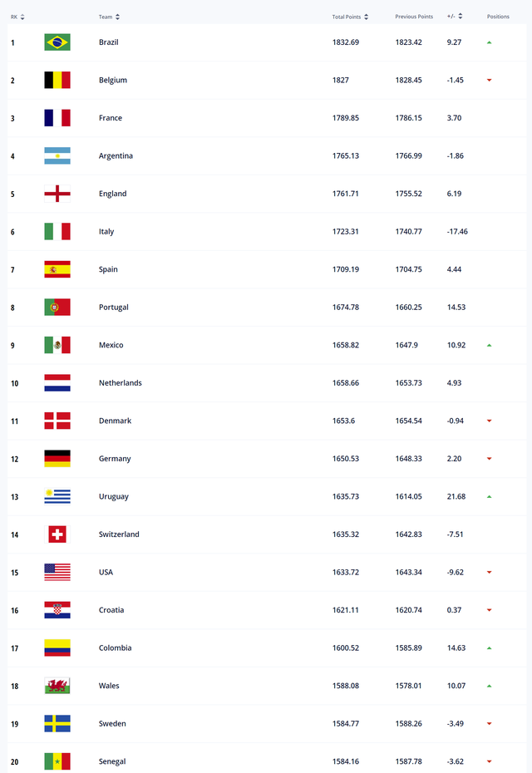Sort by Team column arrows
532x773 pixels.
tap(117, 17)
